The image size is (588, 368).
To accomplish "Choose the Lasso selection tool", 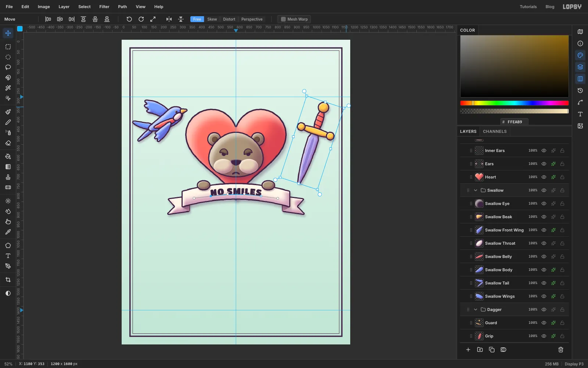I will point(8,67).
